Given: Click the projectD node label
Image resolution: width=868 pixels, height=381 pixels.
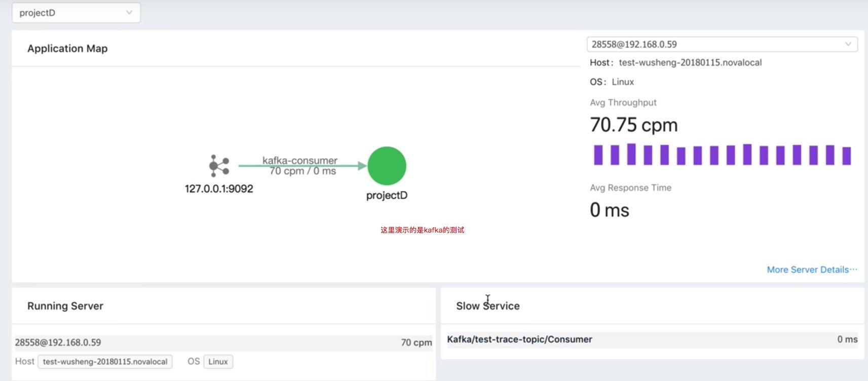Looking at the screenshot, I should pos(387,196).
